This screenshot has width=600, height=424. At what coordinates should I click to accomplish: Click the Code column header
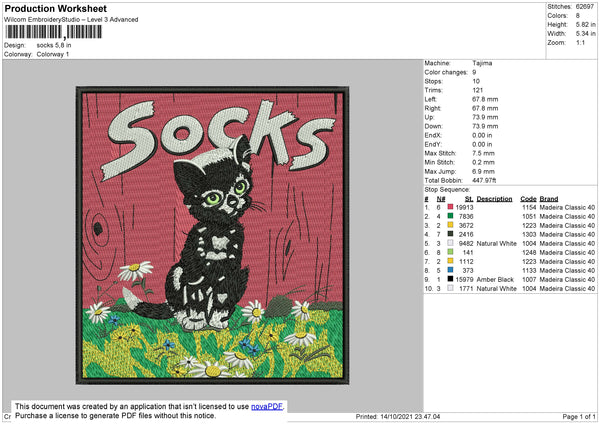(x=528, y=198)
